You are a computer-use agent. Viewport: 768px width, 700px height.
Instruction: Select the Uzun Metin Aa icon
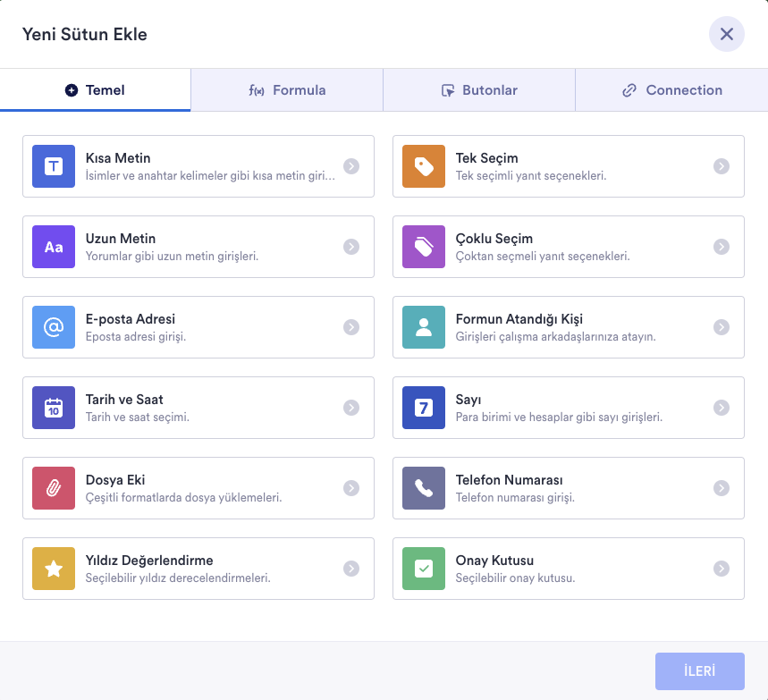point(54,247)
